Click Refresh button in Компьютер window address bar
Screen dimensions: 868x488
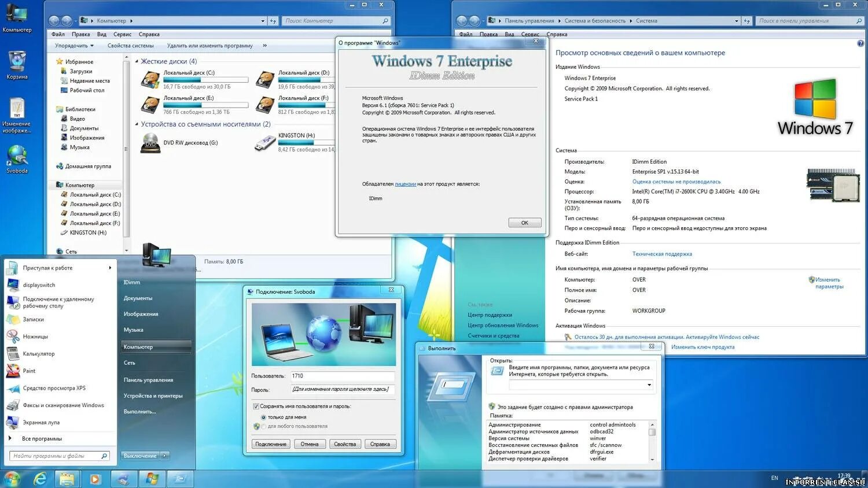click(273, 21)
